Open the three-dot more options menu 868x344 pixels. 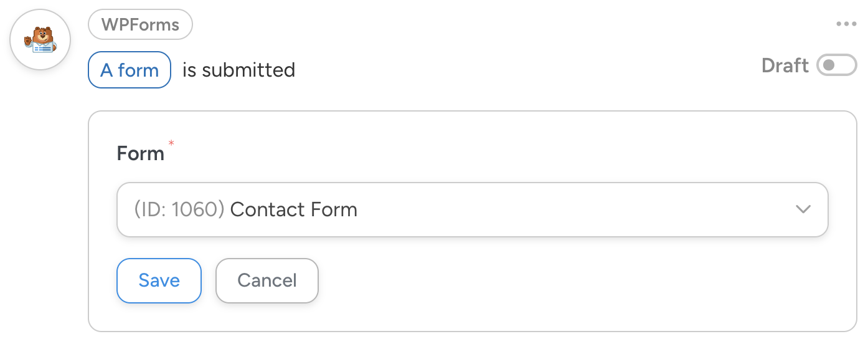coord(846,24)
